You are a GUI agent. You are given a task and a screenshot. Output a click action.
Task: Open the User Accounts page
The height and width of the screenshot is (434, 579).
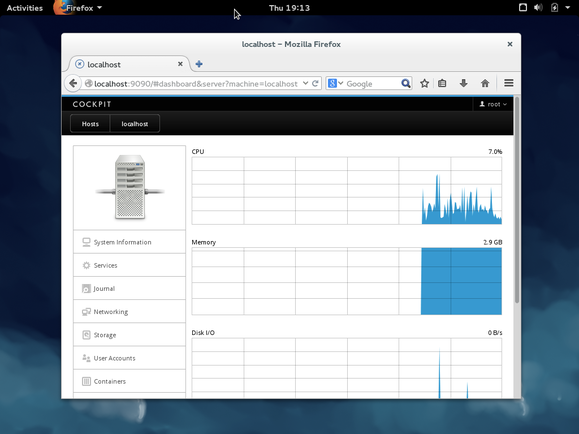129,358
